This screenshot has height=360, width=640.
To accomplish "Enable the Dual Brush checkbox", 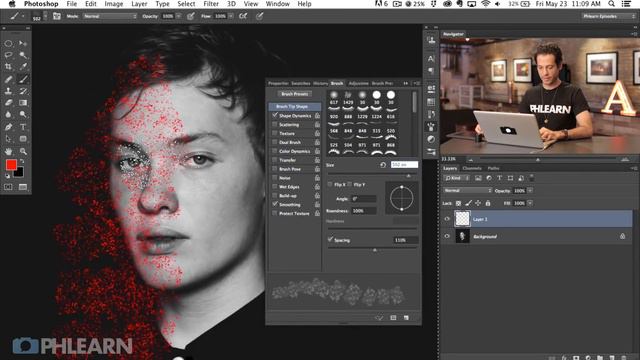I will (x=275, y=142).
